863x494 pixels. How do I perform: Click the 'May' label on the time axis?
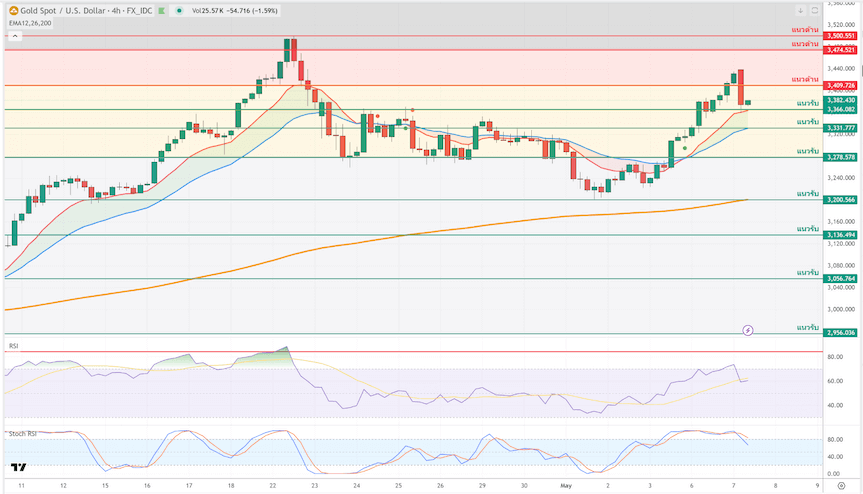[x=566, y=486]
